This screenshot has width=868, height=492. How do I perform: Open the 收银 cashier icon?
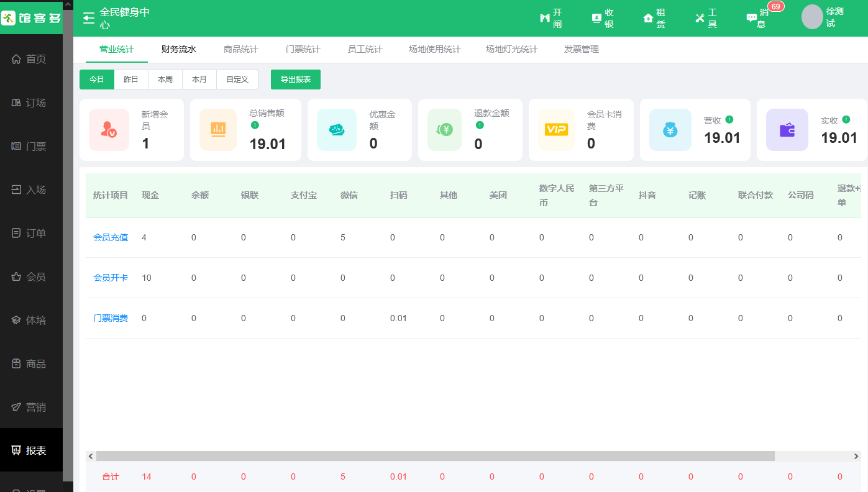coord(596,18)
